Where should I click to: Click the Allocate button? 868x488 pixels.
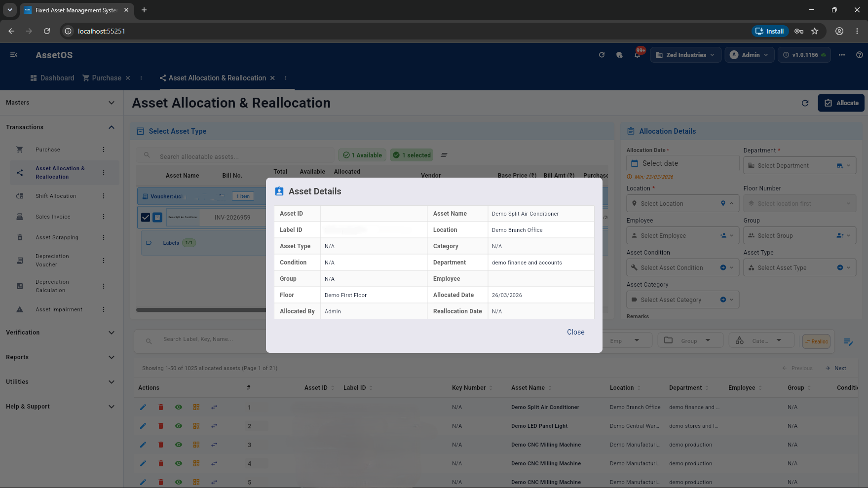pyautogui.click(x=841, y=103)
